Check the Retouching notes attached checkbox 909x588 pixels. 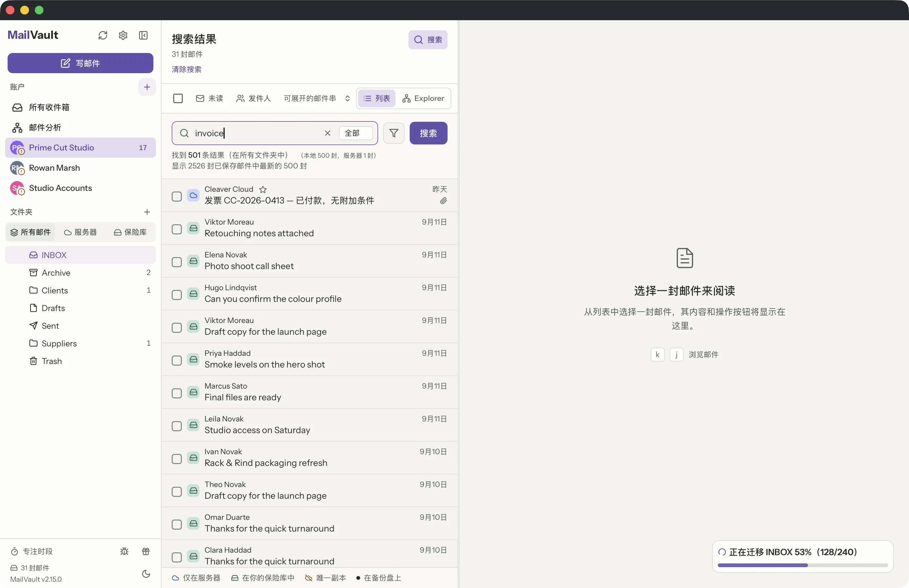click(x=176, y=229)
